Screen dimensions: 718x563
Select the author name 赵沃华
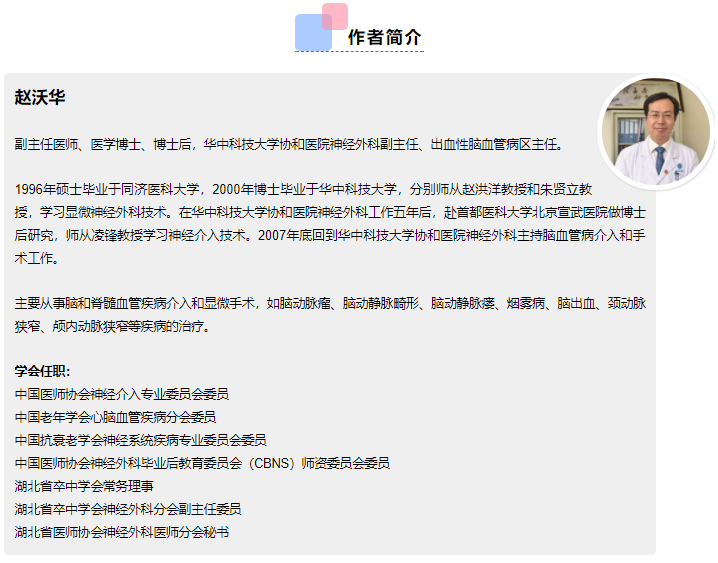(x=40, y=97)
